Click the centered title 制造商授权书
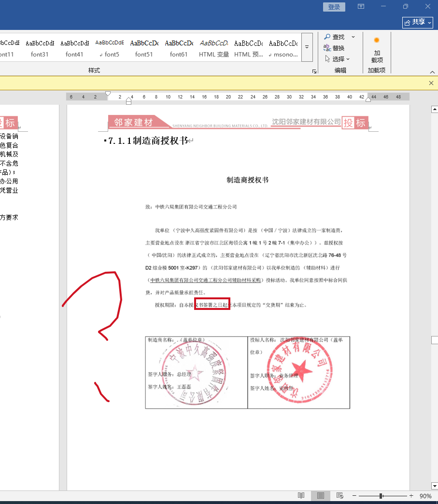 click(247, 180)
